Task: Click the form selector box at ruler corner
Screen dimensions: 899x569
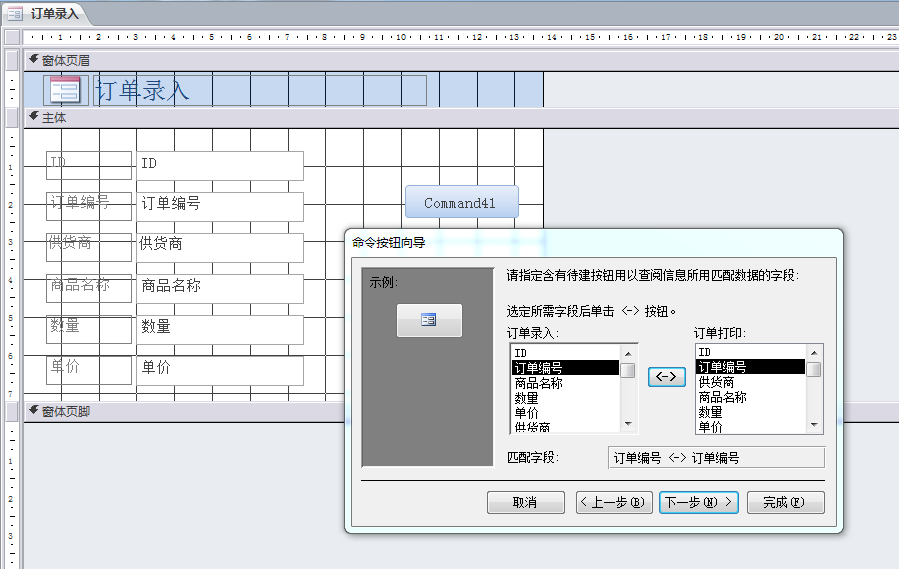Action: pyautogui.click(x=12, y=37)
